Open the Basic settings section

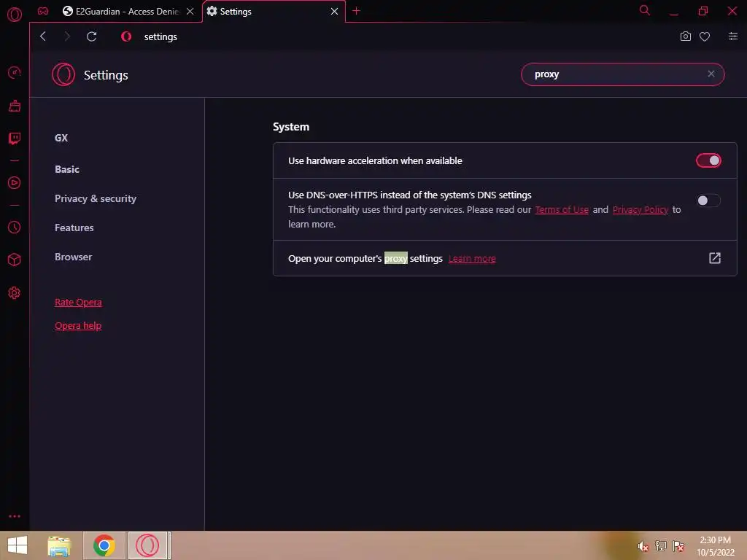click(67, 169)
